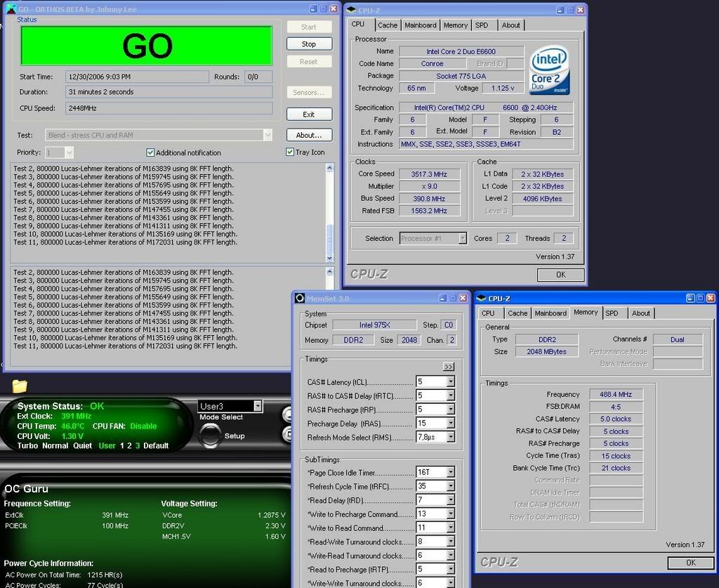The image size is (719, 588).
Task: Click the FSB:DRAM value "4:5"
Action: click(x=616, y=406)
